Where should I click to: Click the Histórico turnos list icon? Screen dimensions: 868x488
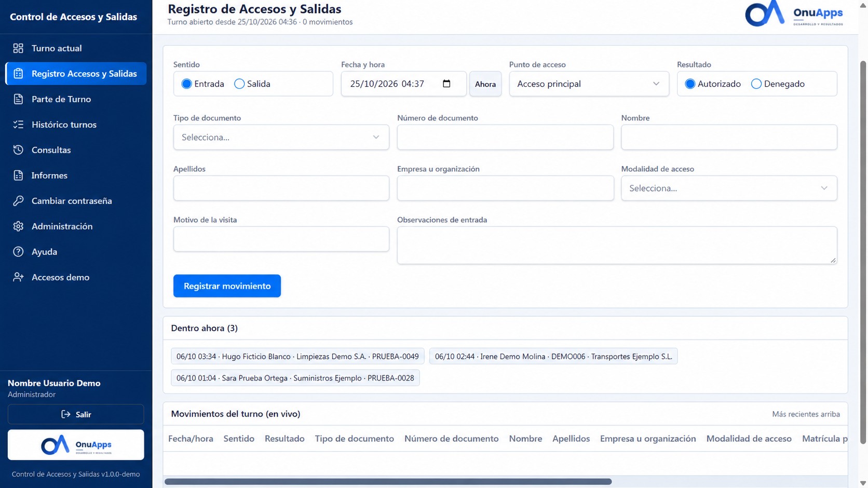click(x=18, y=125)
